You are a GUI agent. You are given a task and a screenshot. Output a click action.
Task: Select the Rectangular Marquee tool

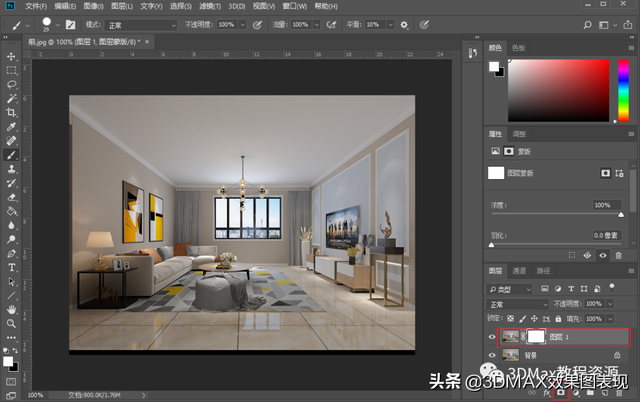[11, 70]
